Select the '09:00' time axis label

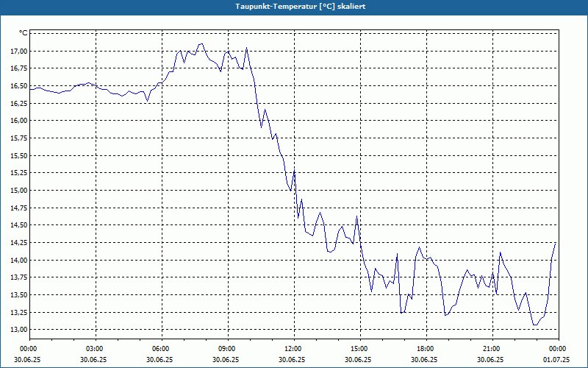(x=226, y=349)
